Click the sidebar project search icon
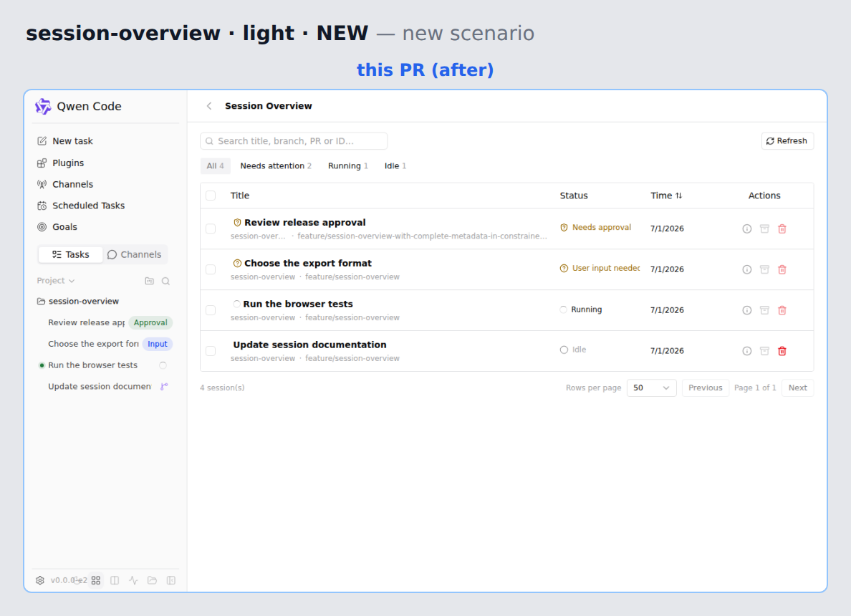 pos(165,281)
